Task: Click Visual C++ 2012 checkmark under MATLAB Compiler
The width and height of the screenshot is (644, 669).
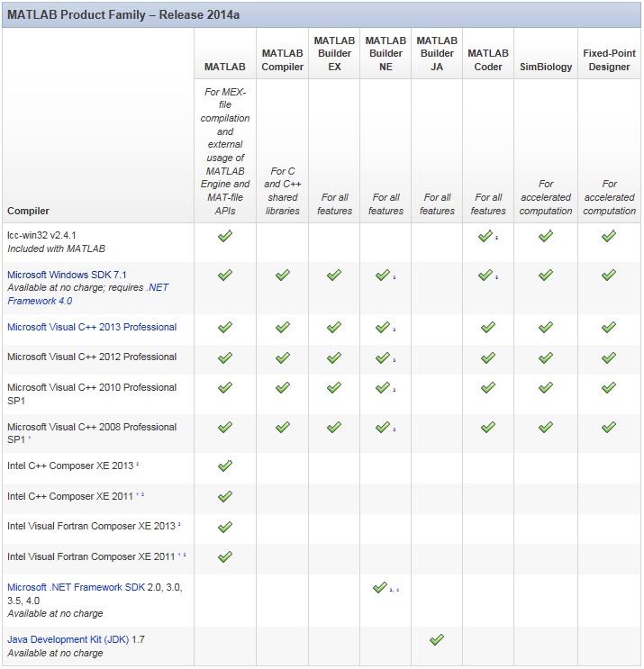Action: coord(283,357)
